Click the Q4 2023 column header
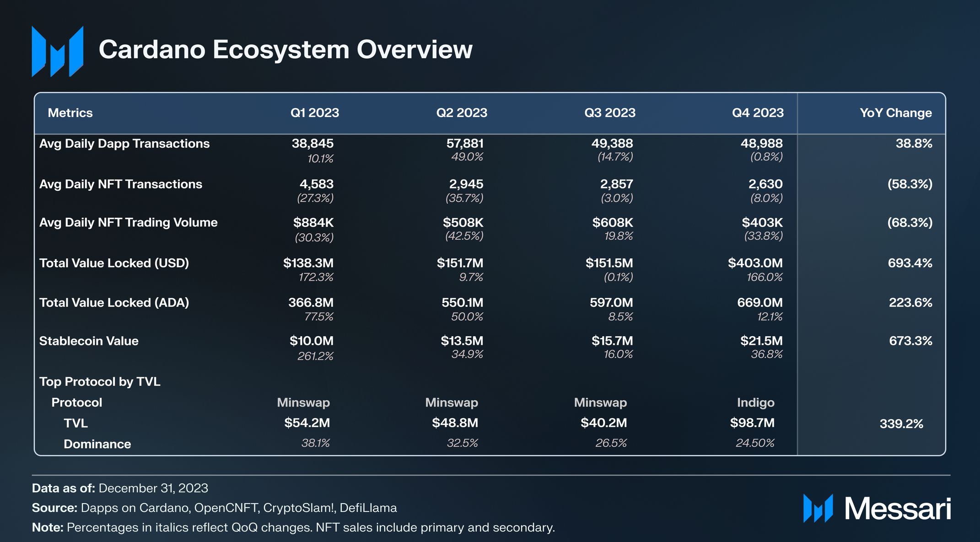The image size is (980, 542). (x=757, y=113)
